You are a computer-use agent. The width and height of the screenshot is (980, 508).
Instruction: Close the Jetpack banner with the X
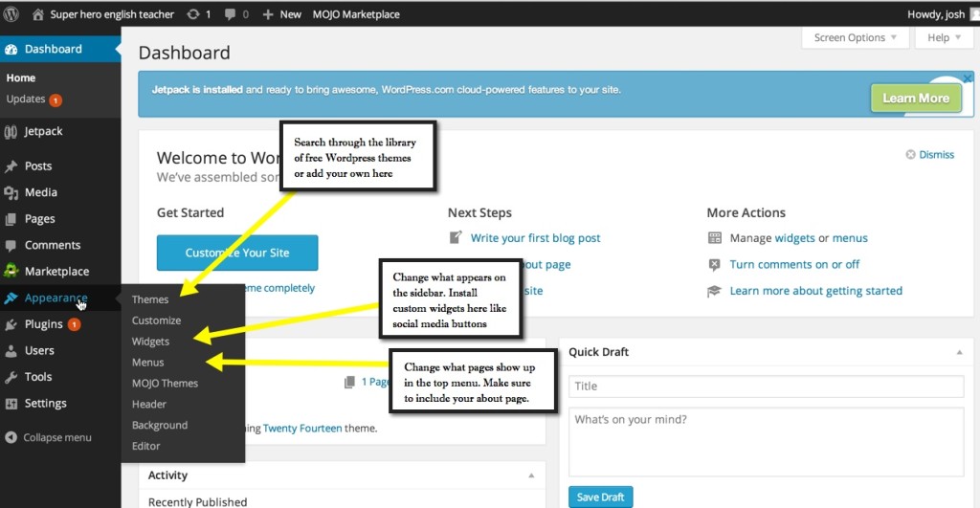(x=968, y=78)
